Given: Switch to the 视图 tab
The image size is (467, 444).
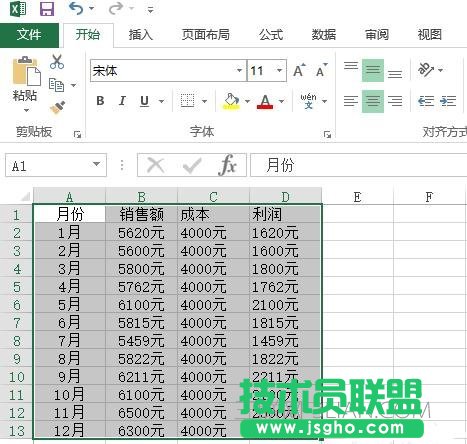Looking at the screenshot, I should (430, 35).
